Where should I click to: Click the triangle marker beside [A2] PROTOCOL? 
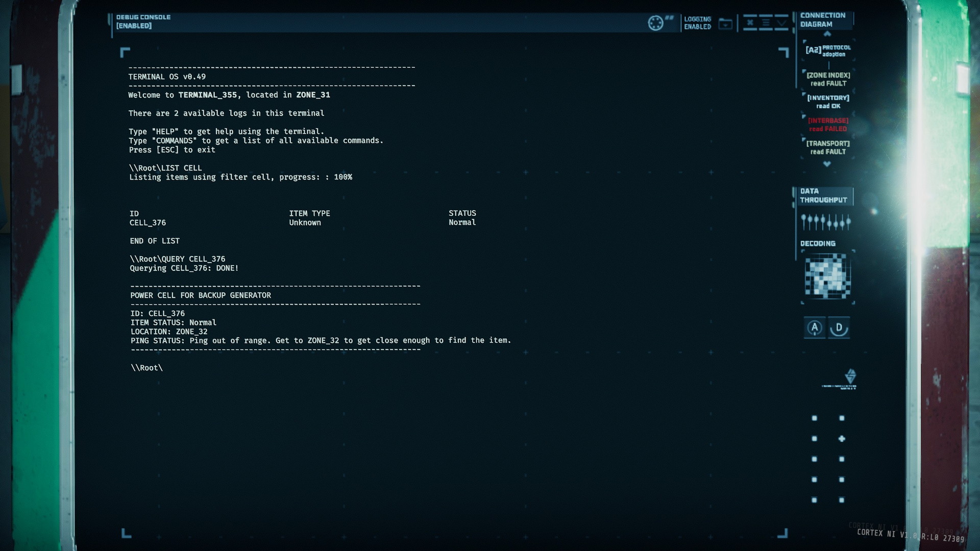click(x=804, y=42)
